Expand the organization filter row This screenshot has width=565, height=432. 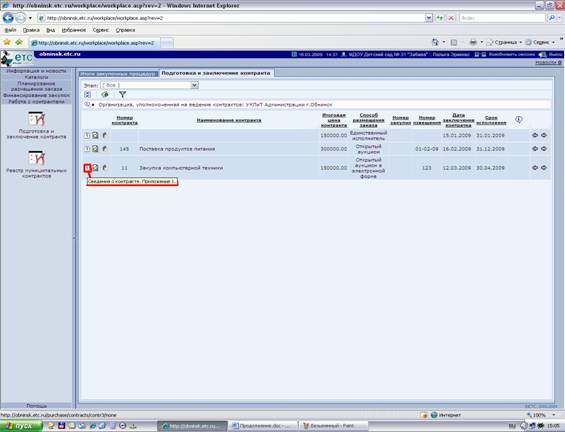(x=87, y=104)
